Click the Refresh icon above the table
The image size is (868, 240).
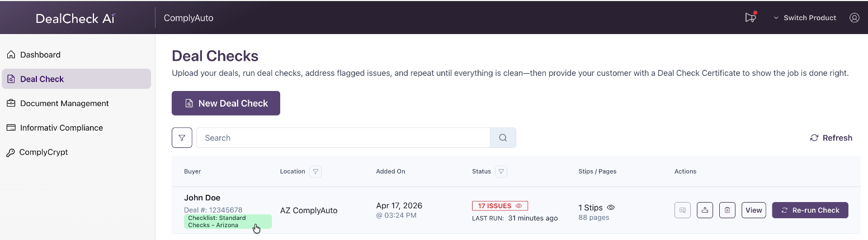point(814,138)
